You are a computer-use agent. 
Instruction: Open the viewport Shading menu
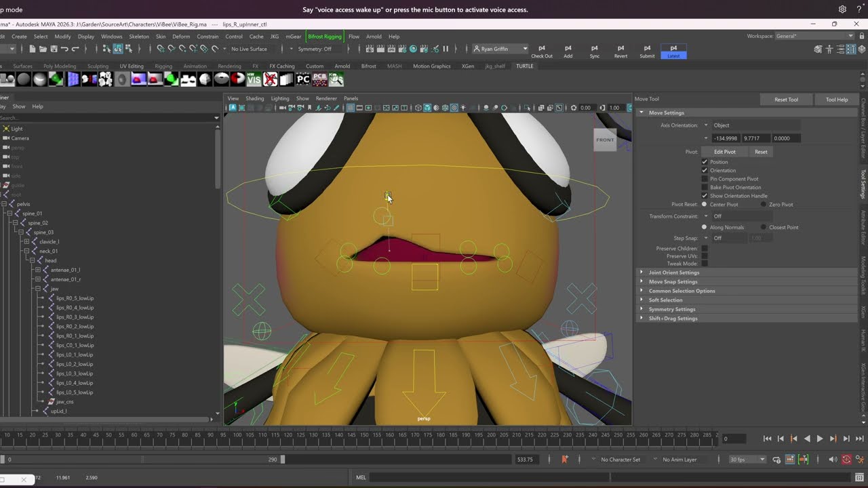pos(255,98)
